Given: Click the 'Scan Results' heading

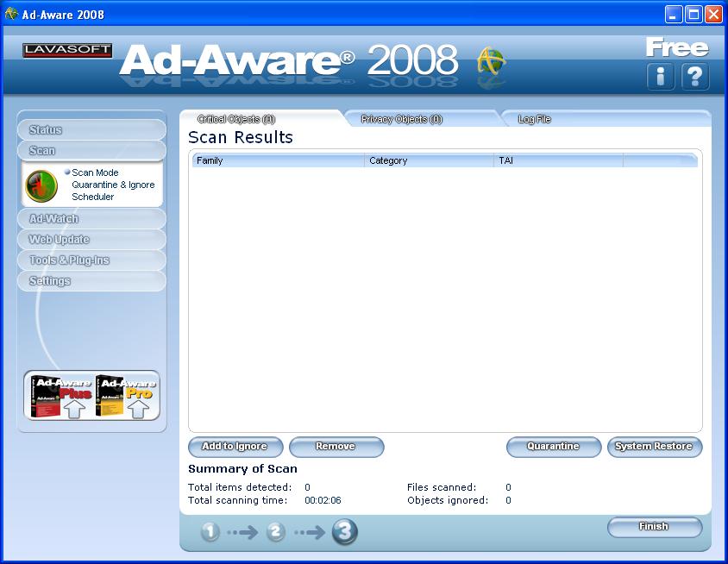Looking at the screenshot, I should pyautogui.click(x=241, y=137).
